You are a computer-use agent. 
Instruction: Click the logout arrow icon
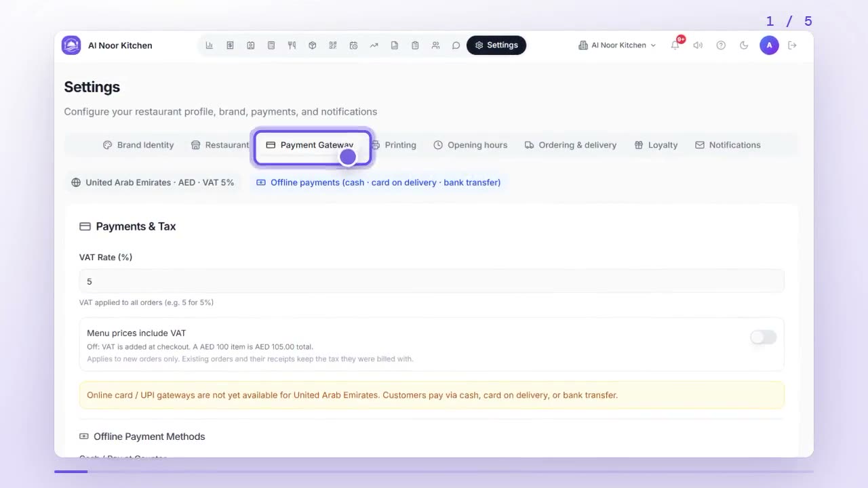point(792,45)
